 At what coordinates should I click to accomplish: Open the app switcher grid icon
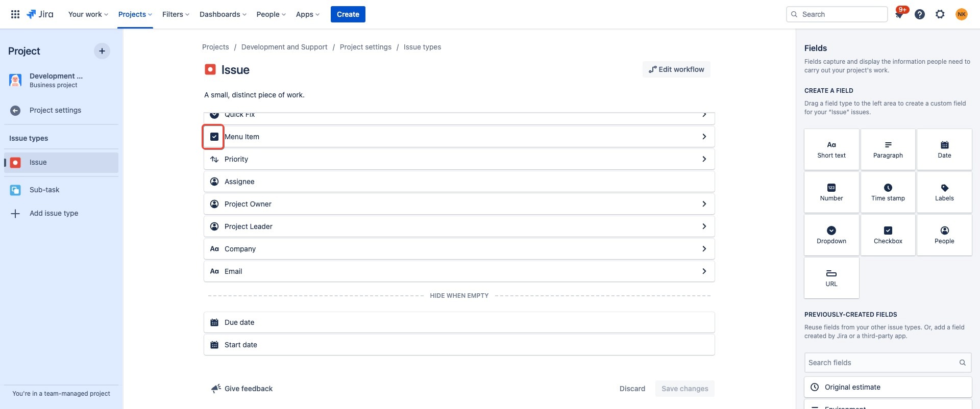click(15, 14)
